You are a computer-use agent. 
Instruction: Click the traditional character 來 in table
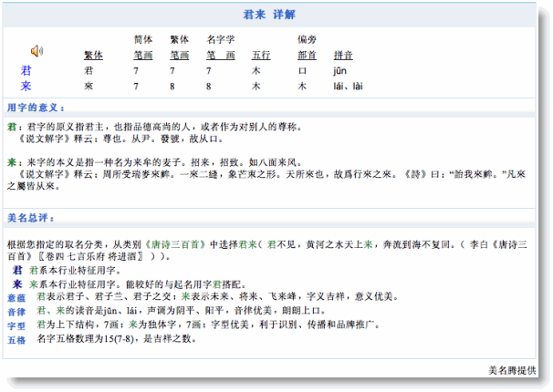click(x=89, y=86)
